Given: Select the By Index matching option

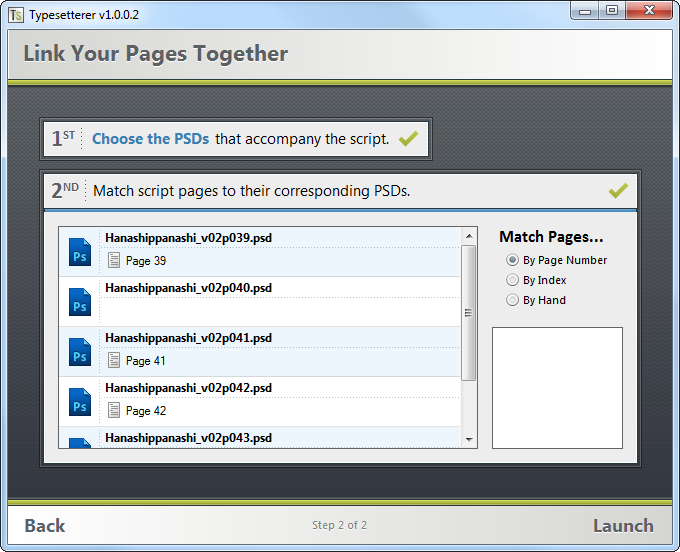Looking at the screenshot, I should [x=512, y=280].
